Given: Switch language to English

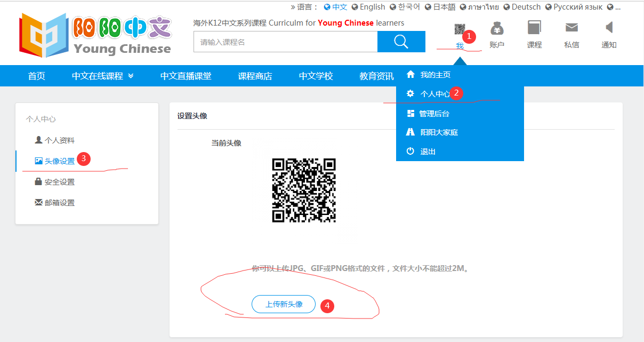Looking at the screenshot, I should 372,7.
